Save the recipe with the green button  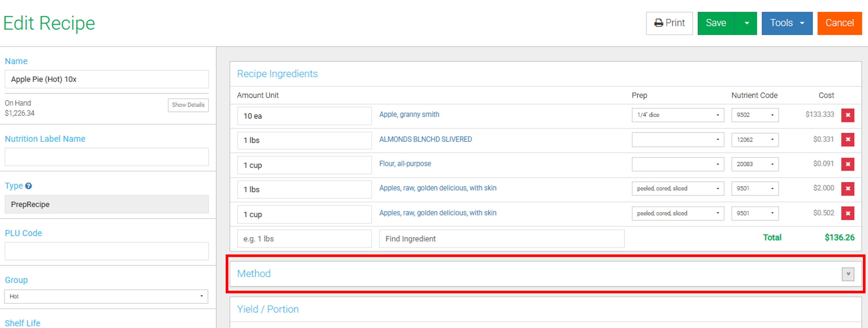716,23
